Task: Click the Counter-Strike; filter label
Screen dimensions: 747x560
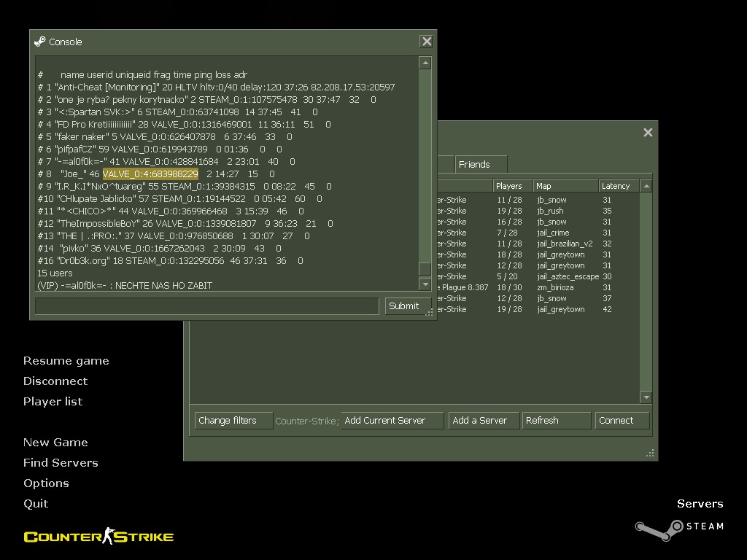Action: tap(307, 421)
